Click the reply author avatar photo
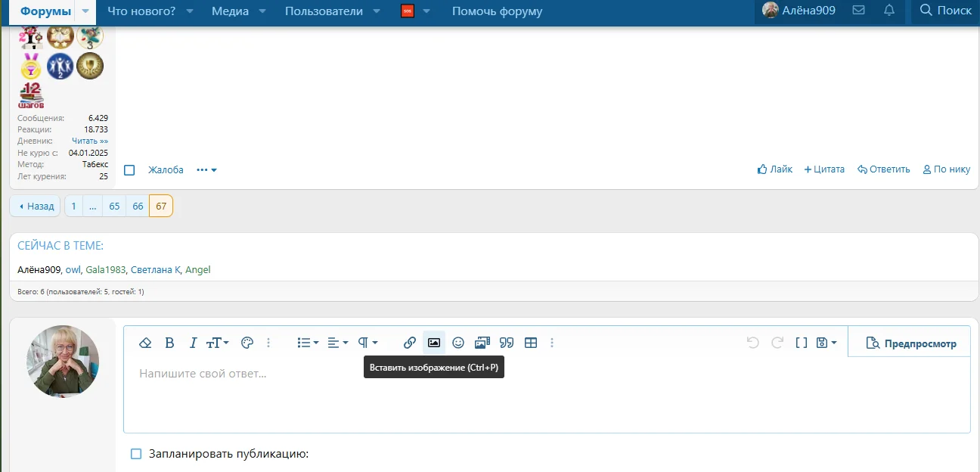The image size is (980, 472). click(x=63, y=362)
